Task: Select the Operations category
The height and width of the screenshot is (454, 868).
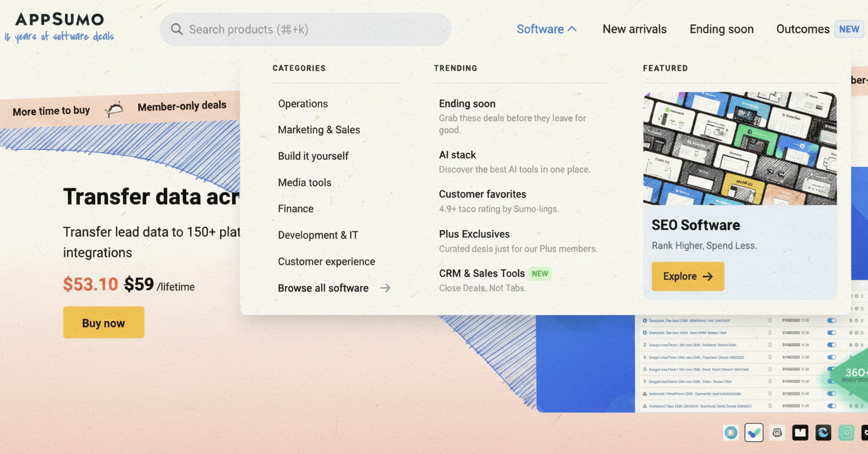Action: coord(303,104)
